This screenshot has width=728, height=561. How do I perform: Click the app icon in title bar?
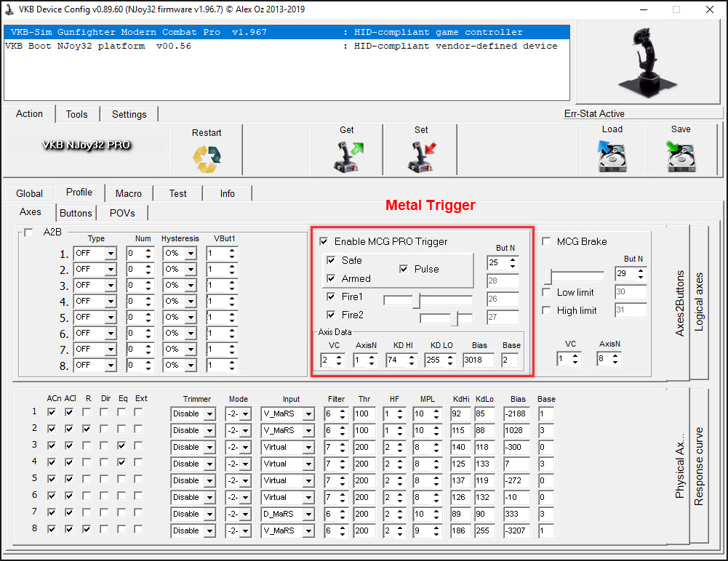click(9, 9)
